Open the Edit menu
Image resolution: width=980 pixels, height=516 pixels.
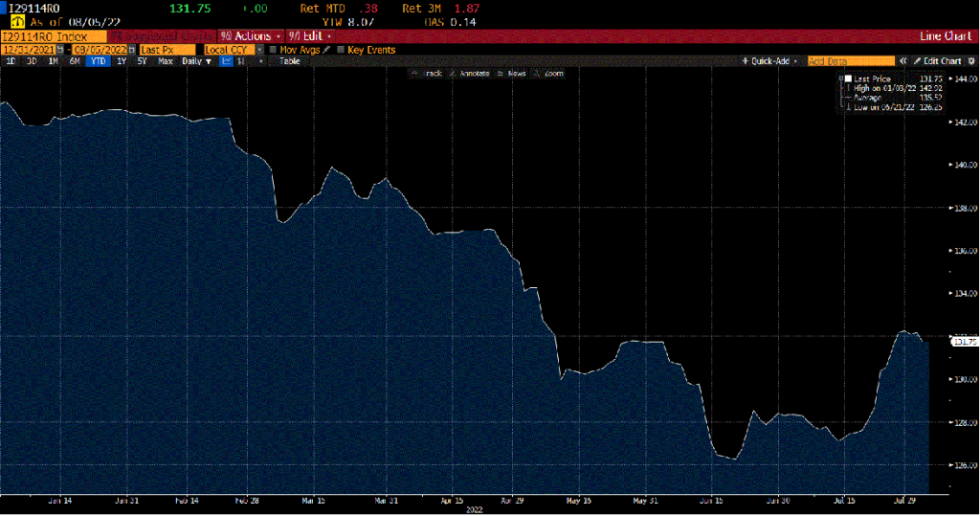[309, 35]
